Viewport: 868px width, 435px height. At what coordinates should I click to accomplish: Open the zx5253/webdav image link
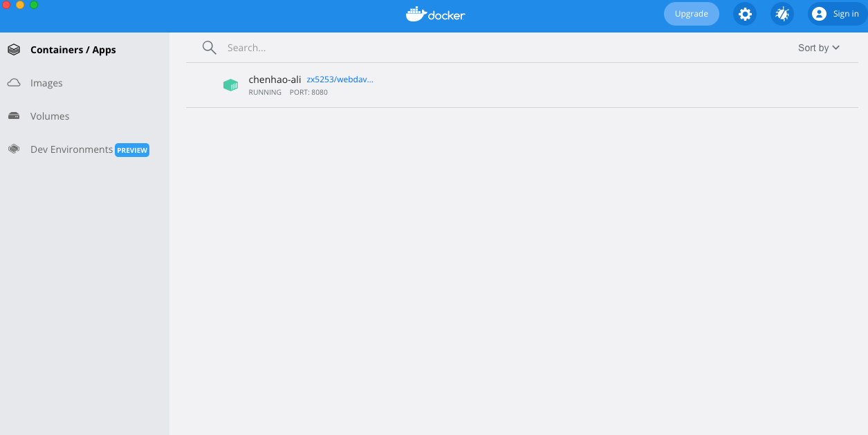click(340, 80)
